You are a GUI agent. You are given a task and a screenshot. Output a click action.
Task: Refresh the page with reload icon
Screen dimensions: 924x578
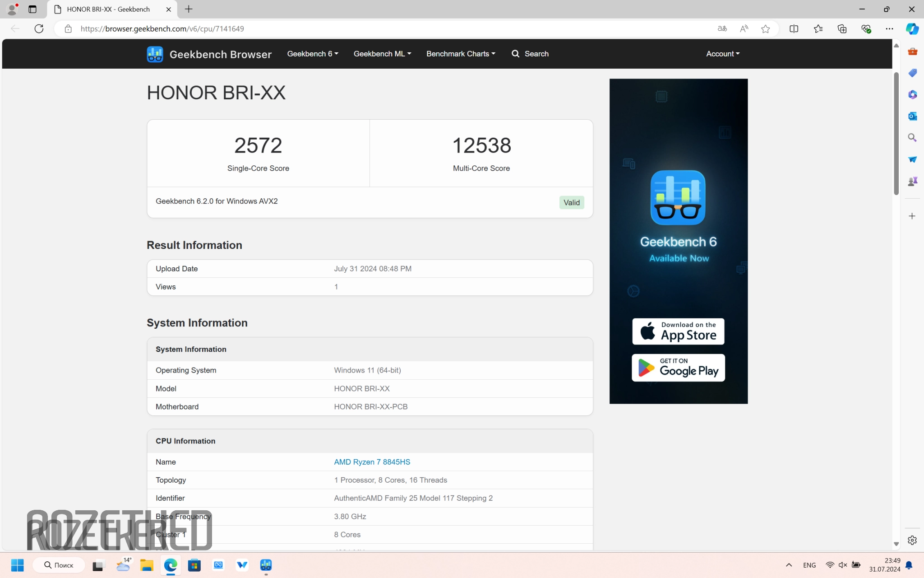coord(39,28)
